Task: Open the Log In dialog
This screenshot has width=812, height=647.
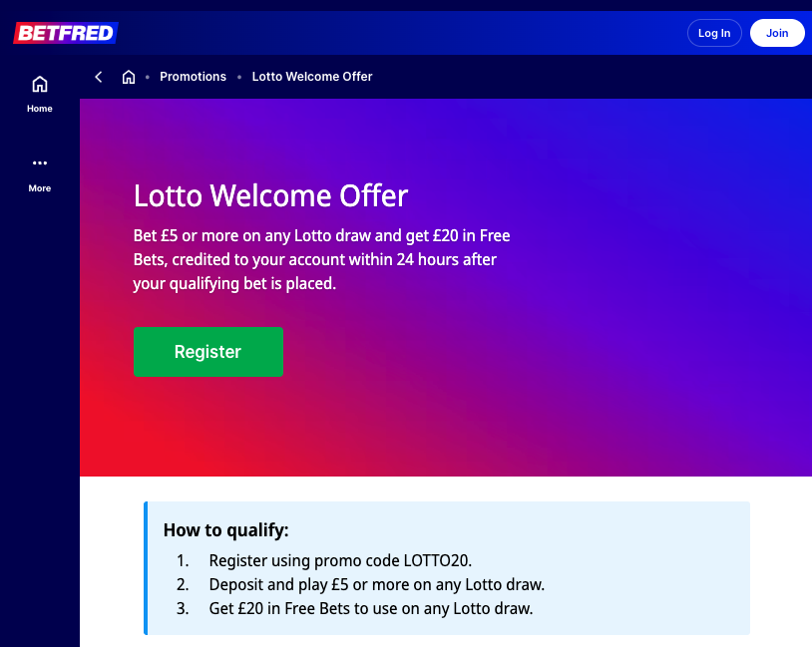Action: coord(714,32)
